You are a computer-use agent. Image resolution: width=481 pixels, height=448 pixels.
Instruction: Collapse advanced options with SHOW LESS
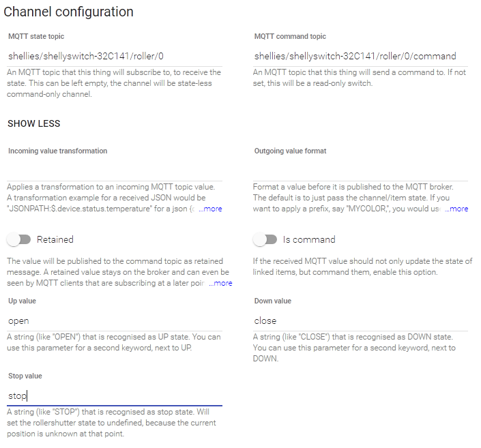tap(33, 123)
